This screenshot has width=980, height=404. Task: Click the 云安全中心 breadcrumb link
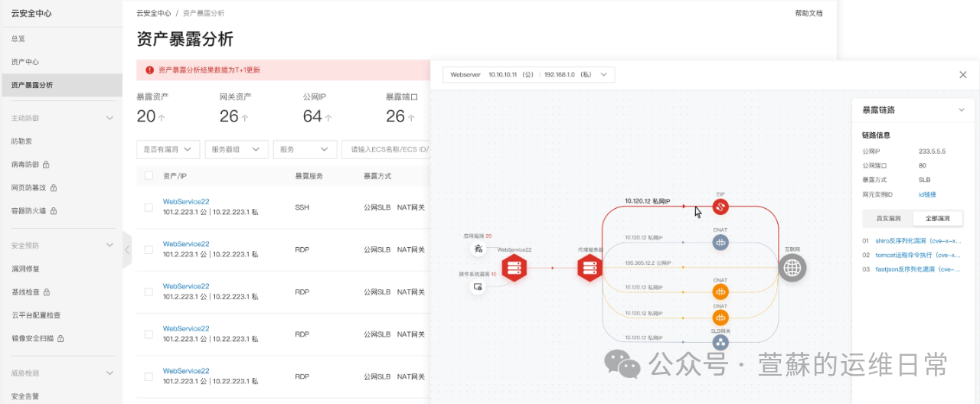[x=154, y=13]
